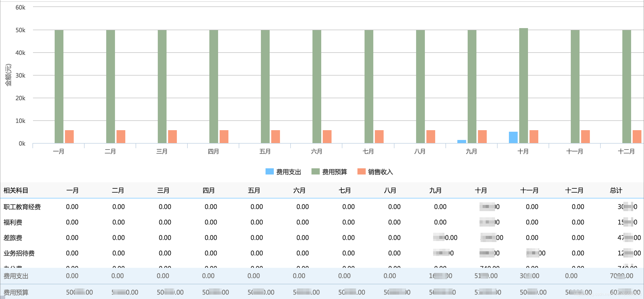Click the 福利费 row label
This screenshot has width=644, height=299.
pyautogui.click(x=13, y=222)
